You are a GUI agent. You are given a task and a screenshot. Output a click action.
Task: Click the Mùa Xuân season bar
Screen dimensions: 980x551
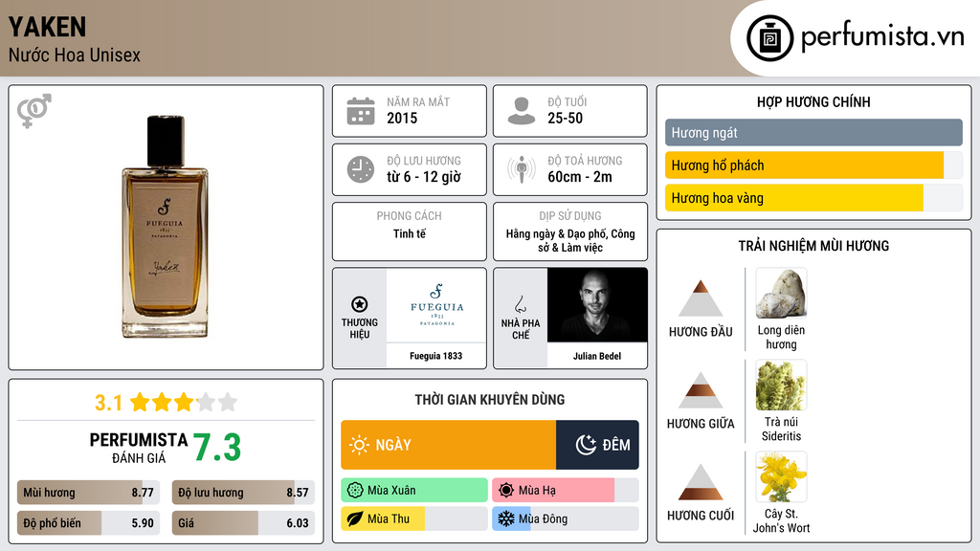tap(414, 491)
